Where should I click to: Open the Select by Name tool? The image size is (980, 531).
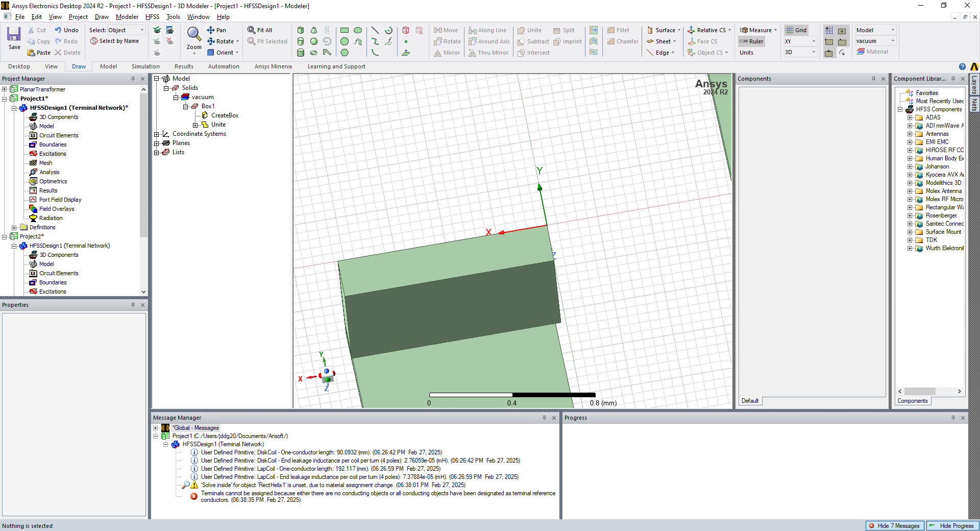[x=114, y=41]
